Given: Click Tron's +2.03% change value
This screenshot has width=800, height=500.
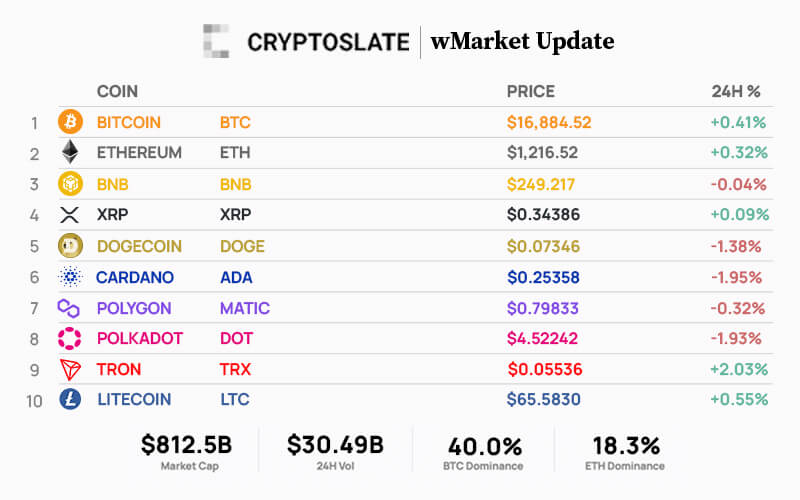Looking at the screenshot, I should 739,369.
